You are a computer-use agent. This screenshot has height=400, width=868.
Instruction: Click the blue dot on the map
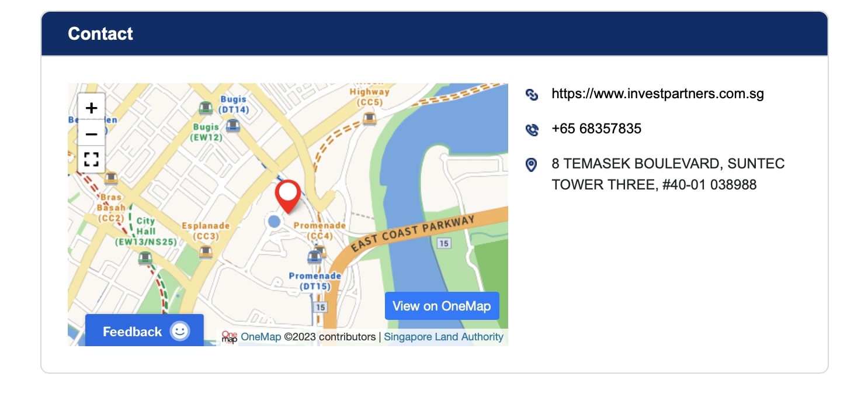point(273,221)
